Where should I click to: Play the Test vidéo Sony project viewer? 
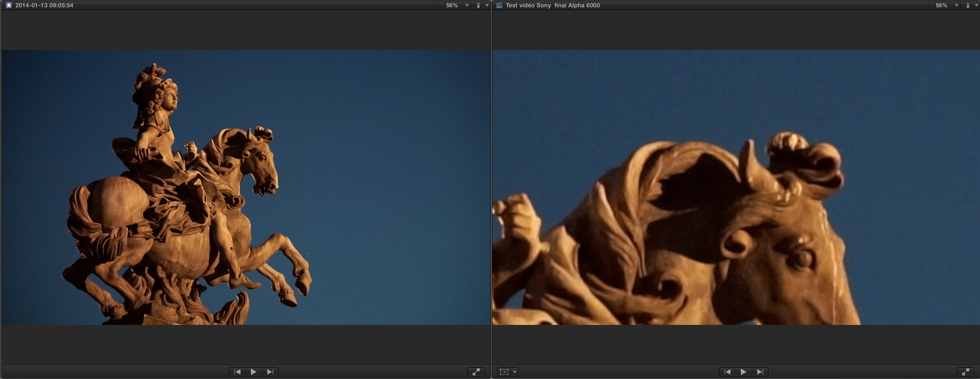pos(744,372)
